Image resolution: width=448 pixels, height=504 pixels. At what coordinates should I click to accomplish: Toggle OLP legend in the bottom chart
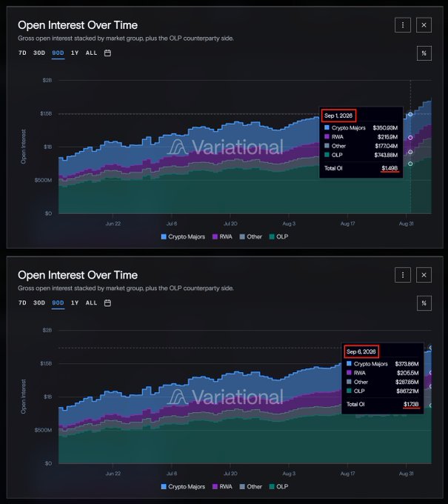click(x=278, y=487)
